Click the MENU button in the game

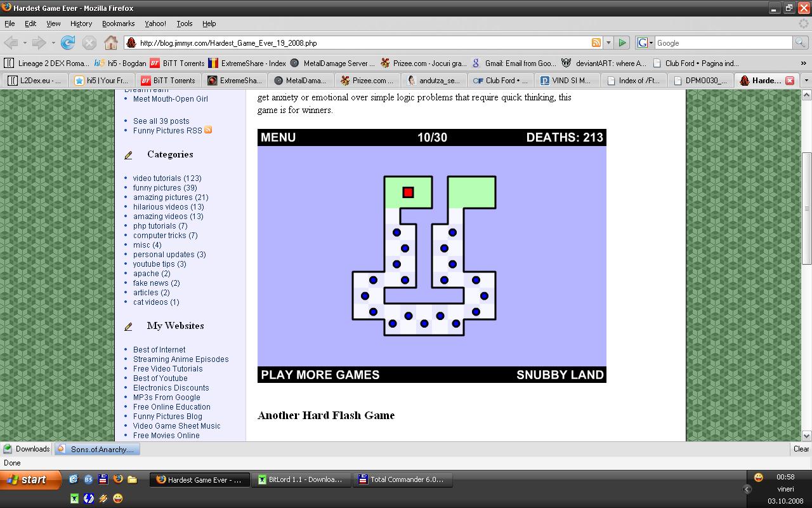tap(278, 138)
